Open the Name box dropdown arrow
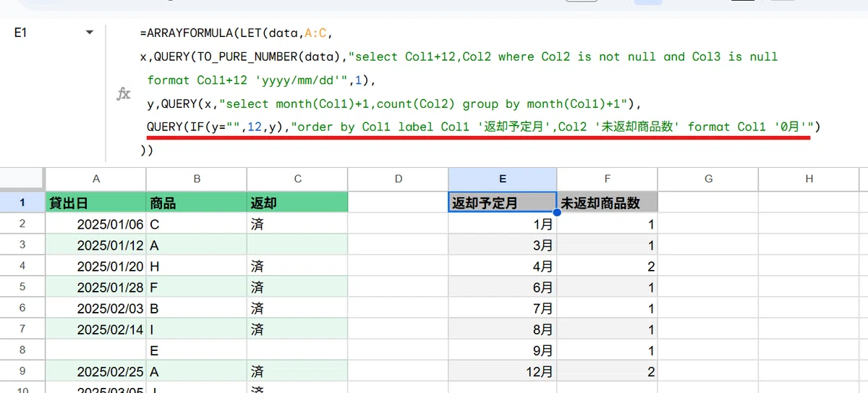Viewport: 868px width, 393px height. 90,33
